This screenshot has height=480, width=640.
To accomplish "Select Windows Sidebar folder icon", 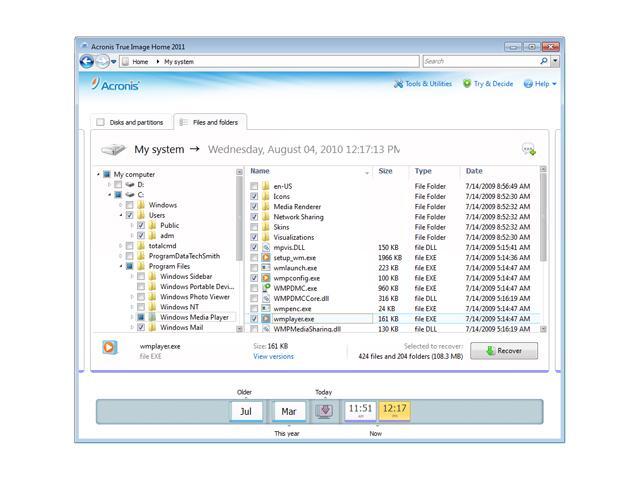I will point(152,276).
